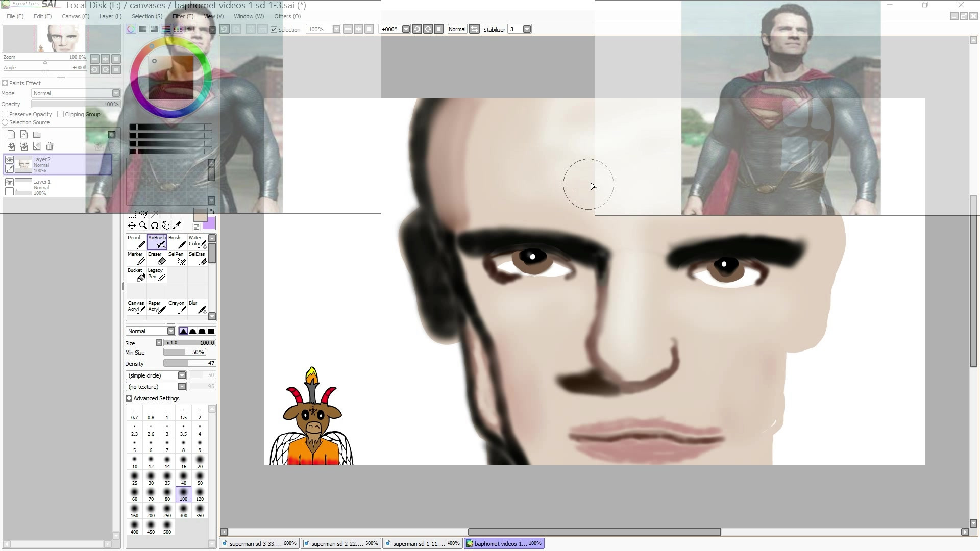The image size is (980, 551).
Task: Open the brush texture no texture dropdown
Action: [156, 387]
